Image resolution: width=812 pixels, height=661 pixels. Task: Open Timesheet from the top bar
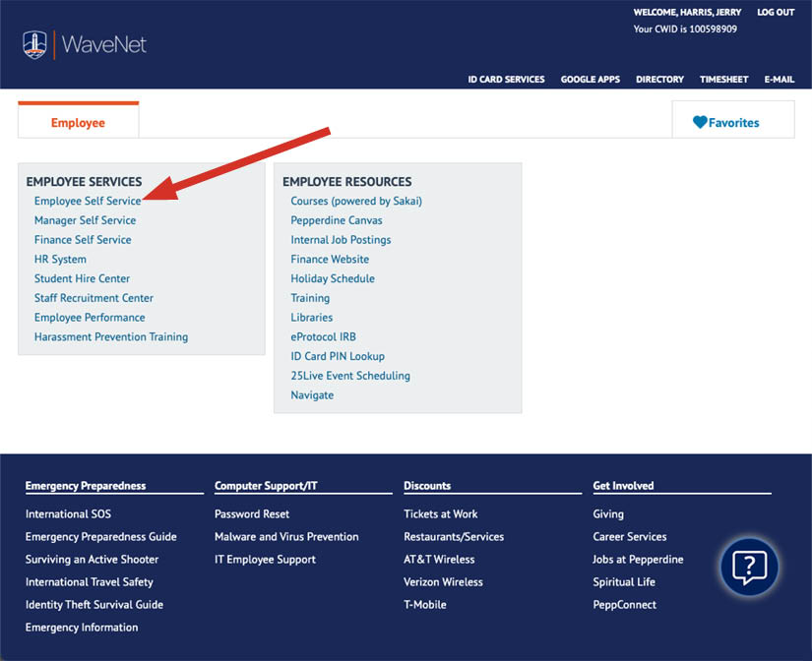pyautogui.click(x=723, y=80)
